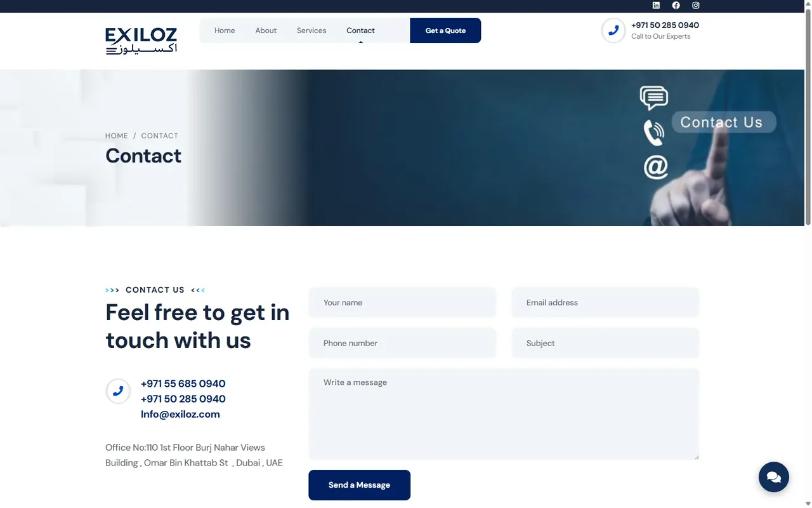Go to the Home menu item
The height and width of the screenshot is (508, 812).
pyautogui.click(x=225, y=30)
